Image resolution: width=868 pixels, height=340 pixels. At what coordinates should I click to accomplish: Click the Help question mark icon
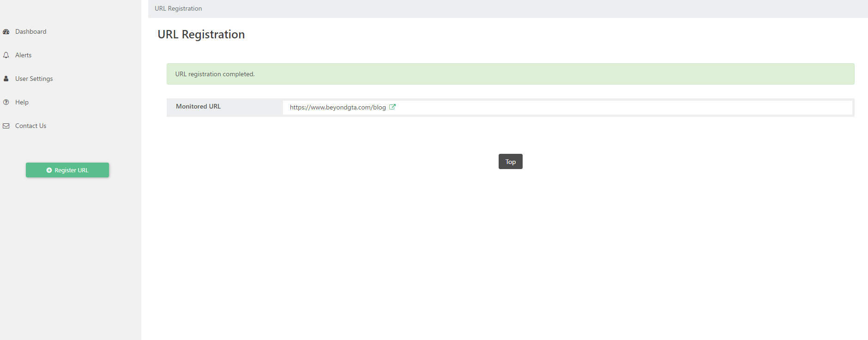pos(6,102)
